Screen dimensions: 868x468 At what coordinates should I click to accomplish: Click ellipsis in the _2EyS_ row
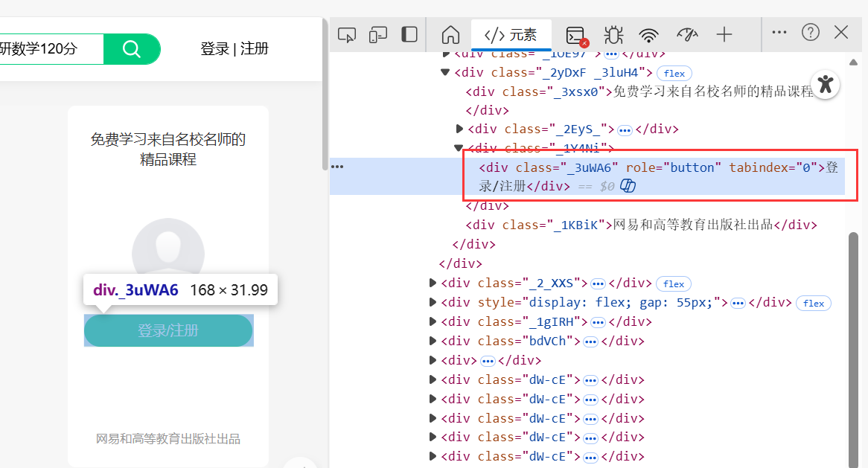pos(625,130)
